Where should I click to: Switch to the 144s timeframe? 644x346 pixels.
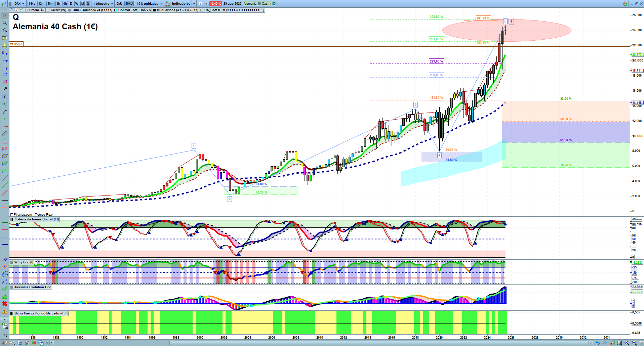(x=32, y=4)
